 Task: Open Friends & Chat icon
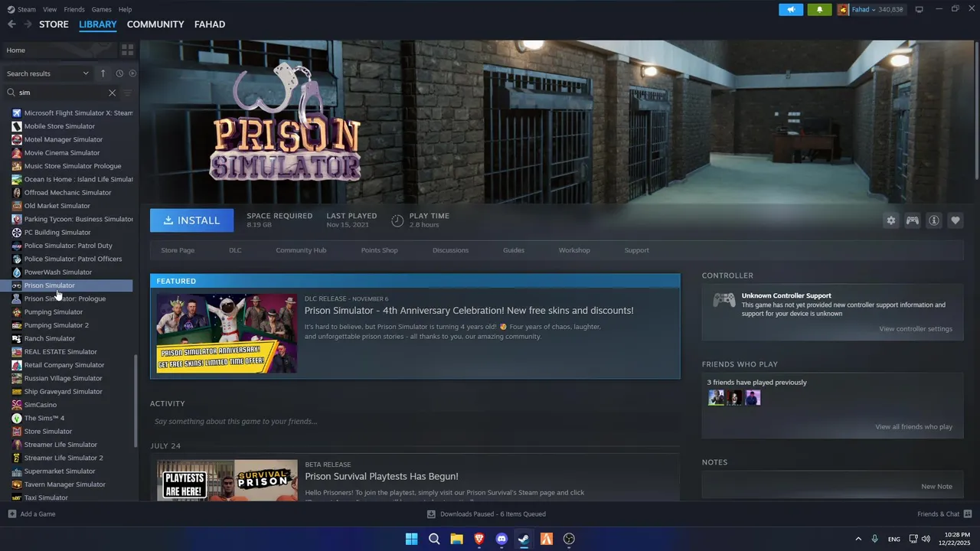pyautogui.click(x=968, y=514)
